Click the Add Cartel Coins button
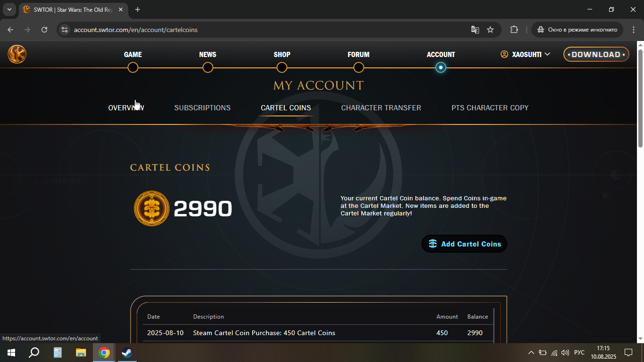 tap(464, 244)
